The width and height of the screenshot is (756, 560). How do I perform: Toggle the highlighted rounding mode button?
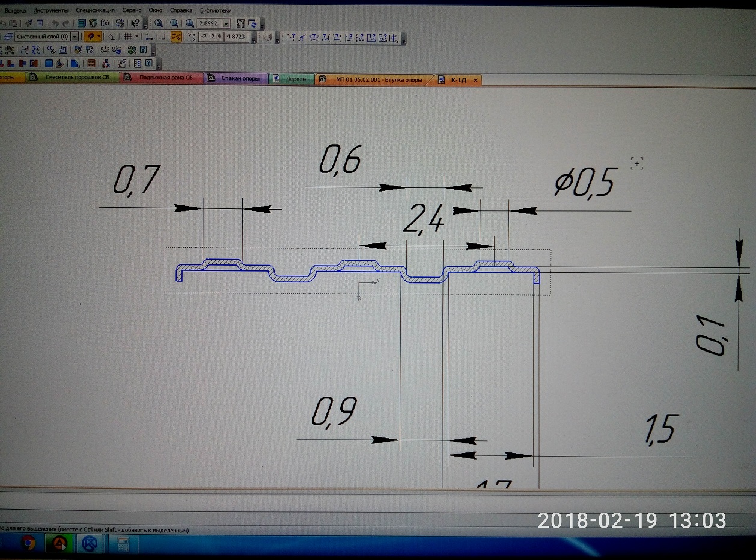pos(177,37)
